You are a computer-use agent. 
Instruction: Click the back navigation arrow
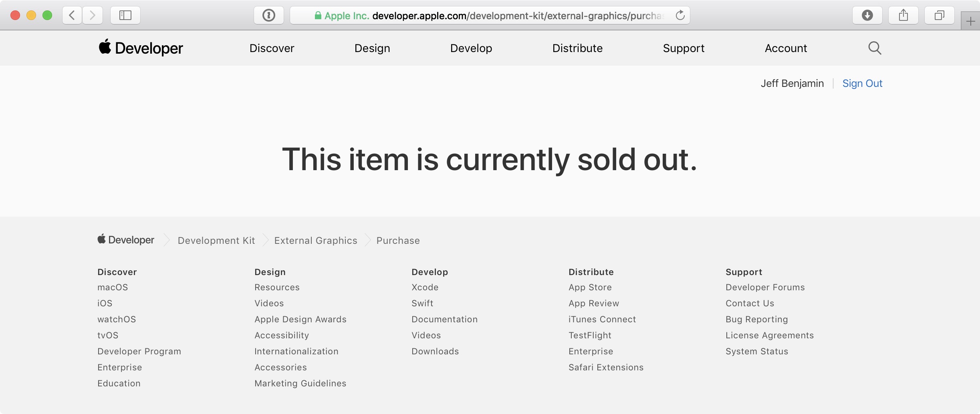click(71, 15)
